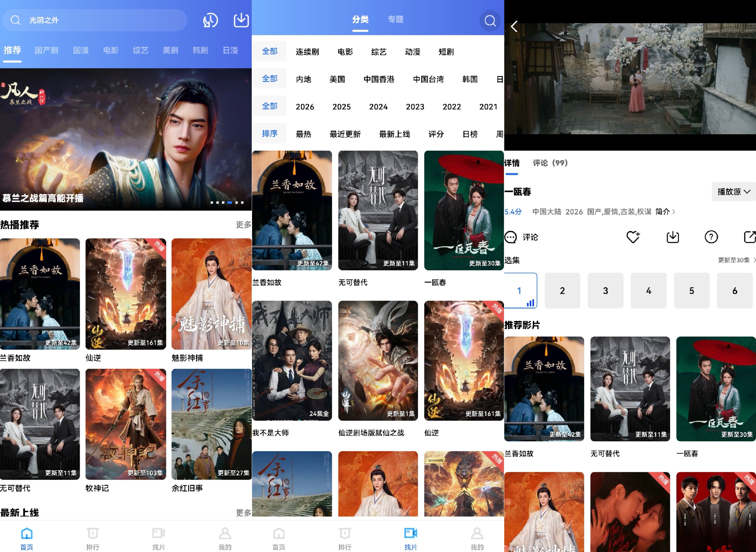Viewport: 756px width, 552px height.
Task: Select 连续剧 type filter
Action: [307, 52]
